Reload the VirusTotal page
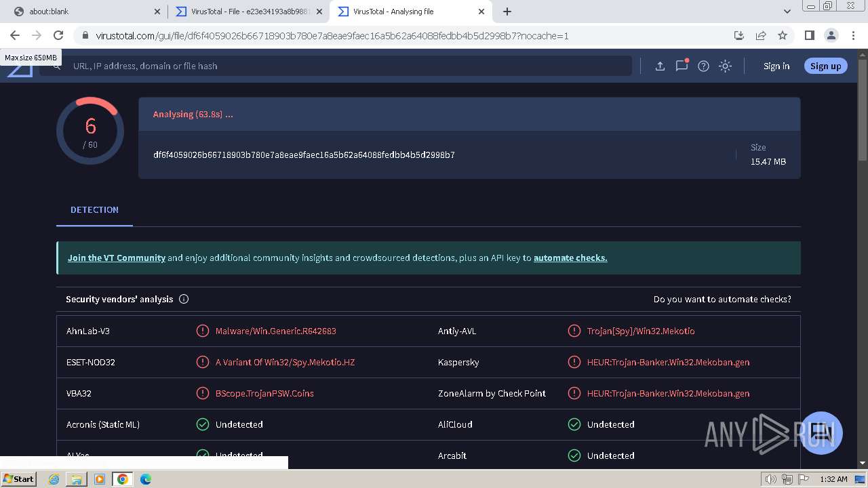This screenshot has width=868, height=488. pos(58,35)
